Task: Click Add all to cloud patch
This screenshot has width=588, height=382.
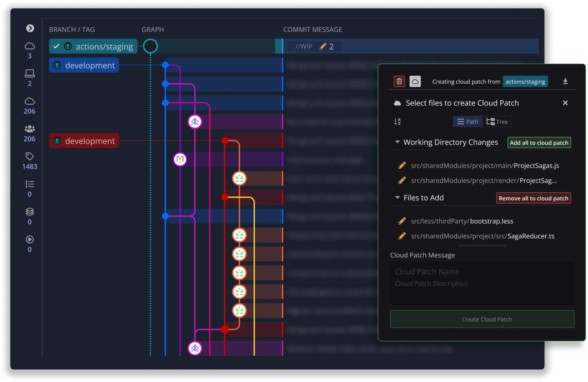Action: [539, 143]
